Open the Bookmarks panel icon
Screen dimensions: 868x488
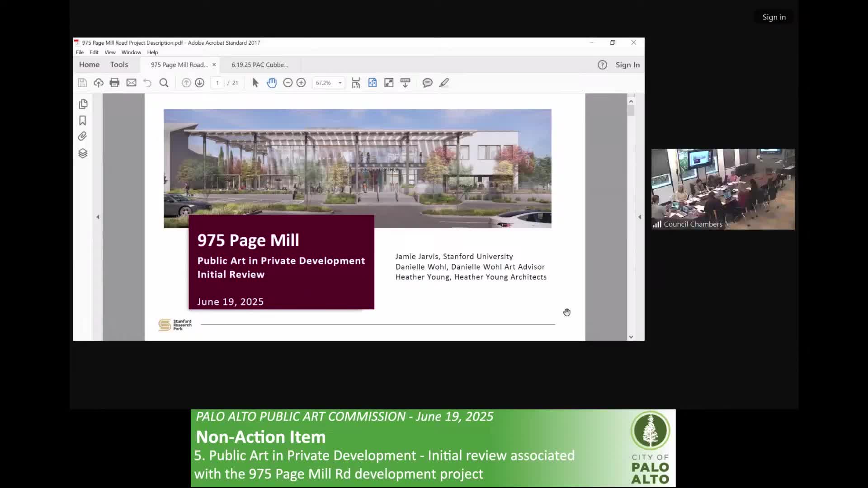point(83,121)
